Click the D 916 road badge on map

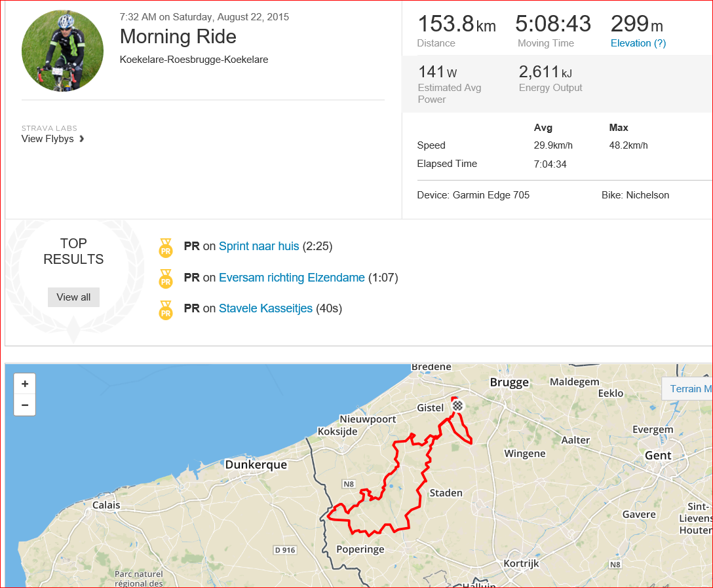pos(285,550)
